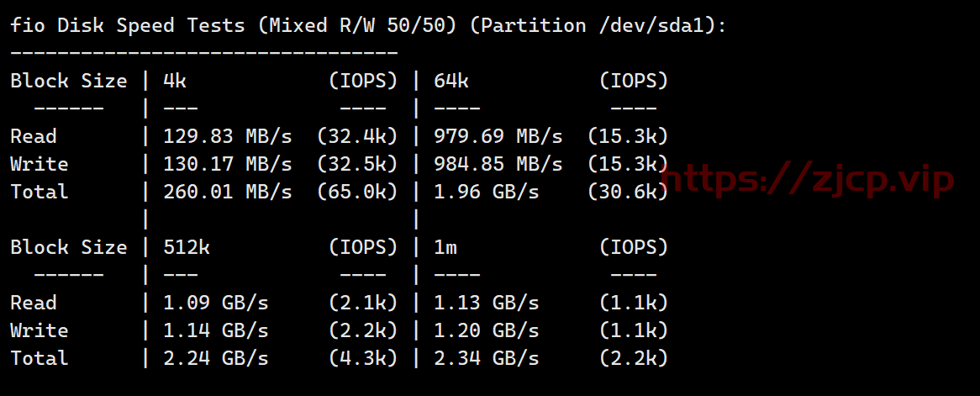Screen dimensions: 980x396
Task: Click the 64k read value 979.69 MB/s
Action: pyautogui.click(x=498, y=136)
